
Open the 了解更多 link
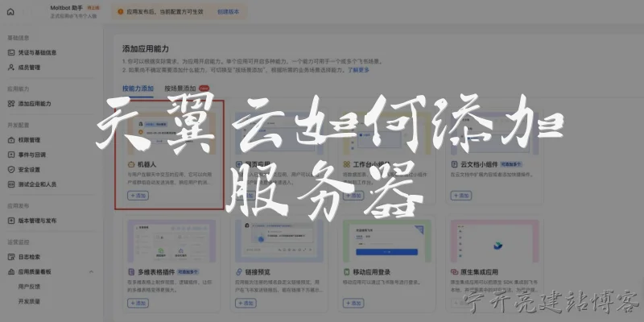pyautogui.click(x=358, y=70)
